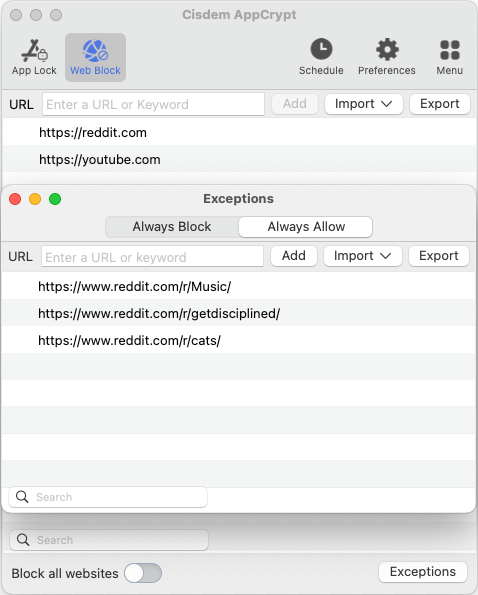Screen dimensions: 478x595
Task: Open Preferences gear icon
Action: click(387, 49)
